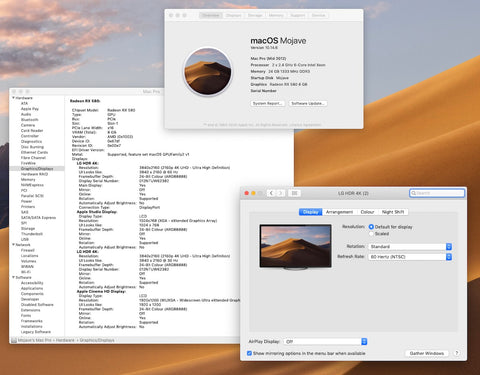The width and height of the screenshot is (480, 375).
Task: Select PCI in System Report sidebar
Action: (x=24, y=190)
